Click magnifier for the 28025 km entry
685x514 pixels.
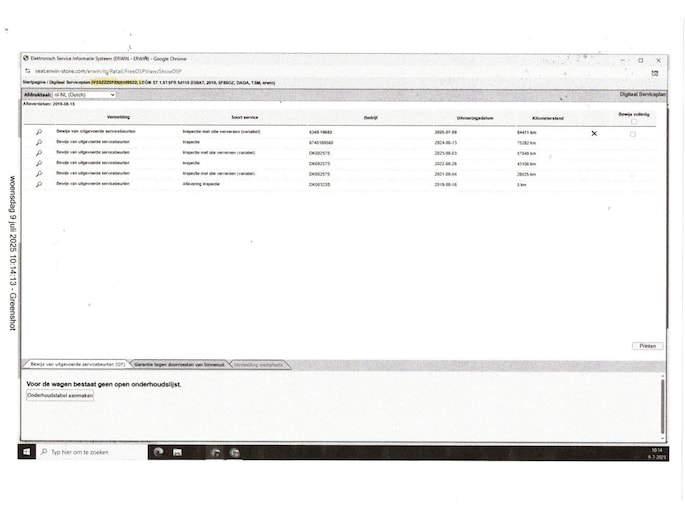(39, 174)
